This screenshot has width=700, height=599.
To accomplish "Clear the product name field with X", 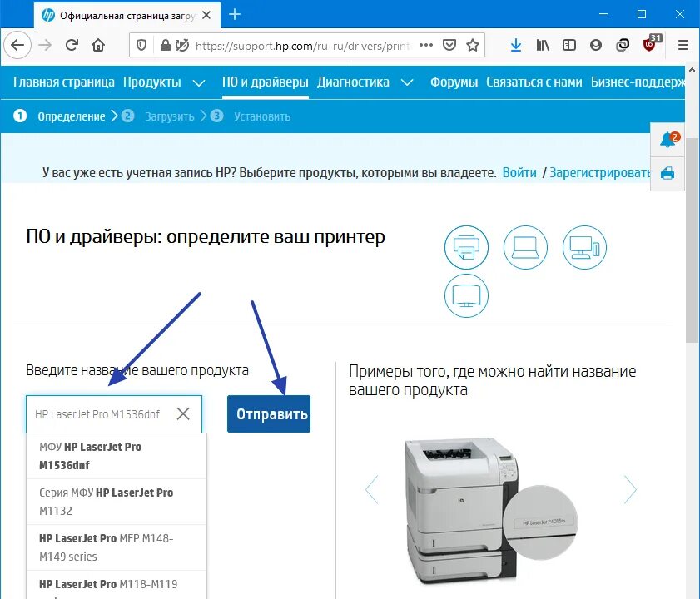I will [x=183, y=413].
